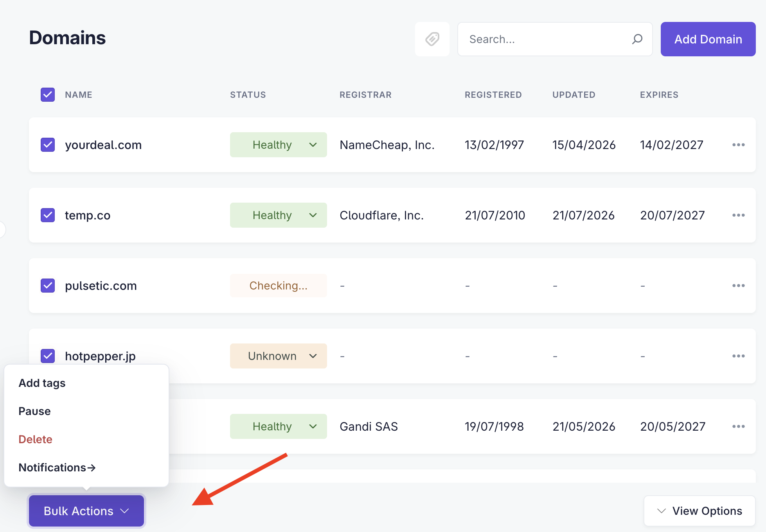The height and width of the screenshot is (532, 766).
Task: Click the registered date 13/02/1997
Action: (x=494, y=145)
